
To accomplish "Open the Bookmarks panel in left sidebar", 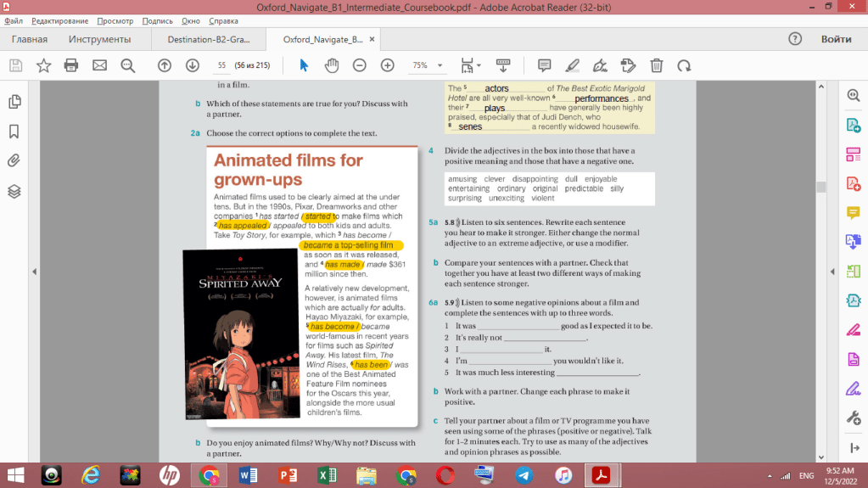I will point(14,132).
